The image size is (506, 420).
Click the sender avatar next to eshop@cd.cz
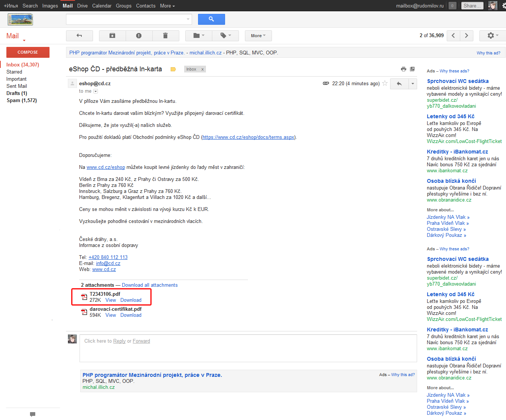point(72,83)
